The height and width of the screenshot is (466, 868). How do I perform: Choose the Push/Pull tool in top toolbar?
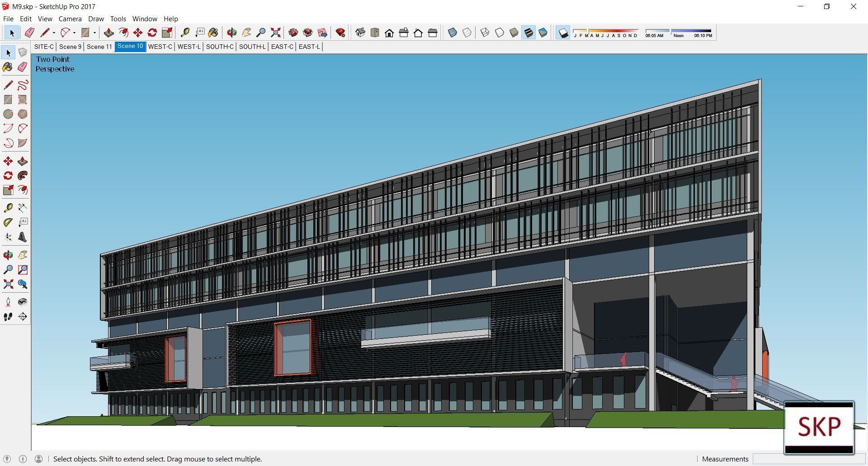108,33
